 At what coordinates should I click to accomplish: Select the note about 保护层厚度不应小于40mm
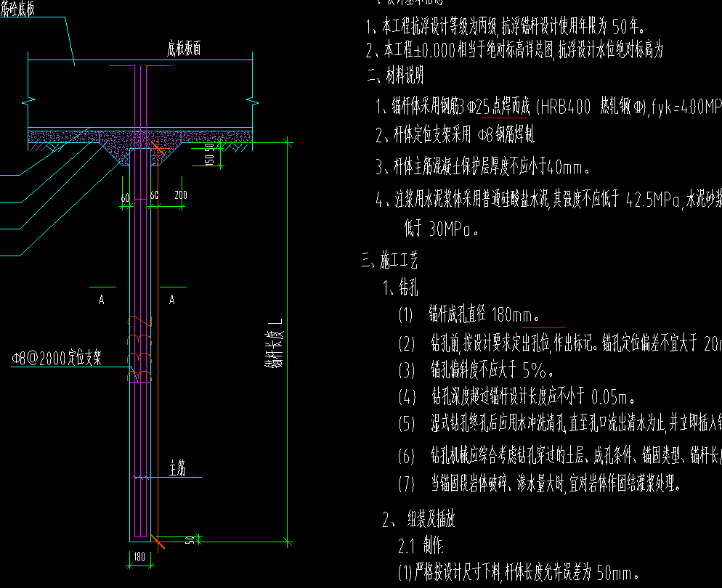tap(482, 166)
